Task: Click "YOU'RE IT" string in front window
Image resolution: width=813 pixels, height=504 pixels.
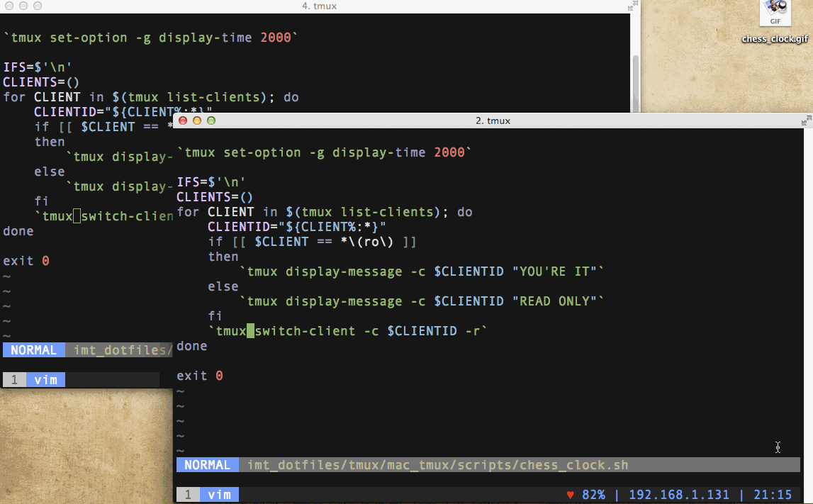Action: 554,271
